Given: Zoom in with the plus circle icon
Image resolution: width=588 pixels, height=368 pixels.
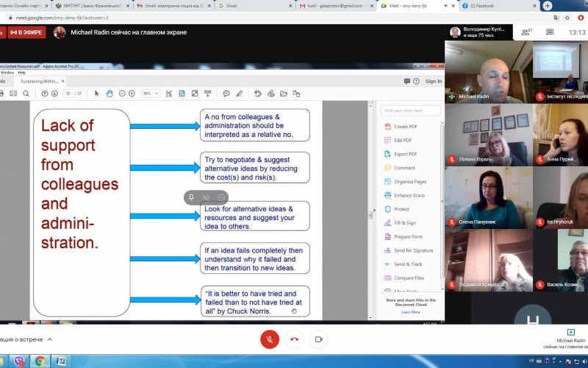Looking at the screenshot, I should [132, 93].
